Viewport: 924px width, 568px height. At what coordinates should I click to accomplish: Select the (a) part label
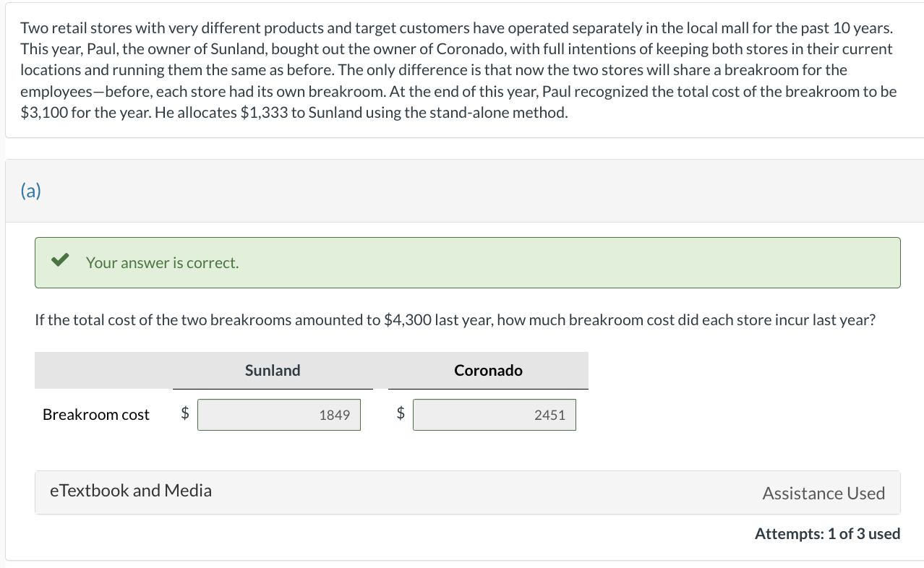click(x=31, y=191)
